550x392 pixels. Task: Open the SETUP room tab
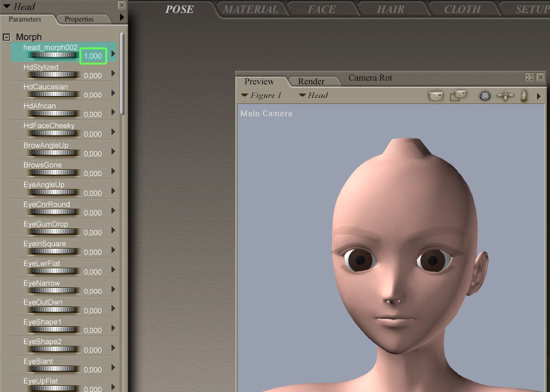(x=532, y=9)
